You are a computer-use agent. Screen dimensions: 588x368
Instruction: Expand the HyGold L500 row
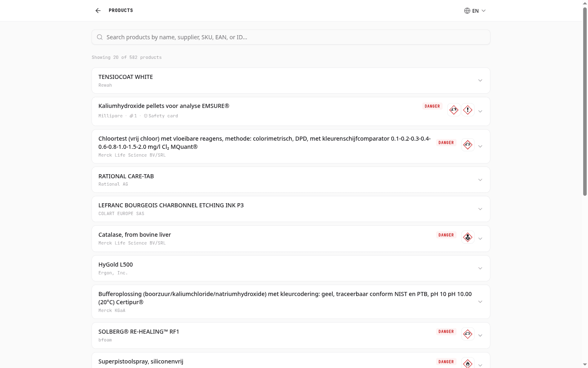pyautogui.click(x=480, y=268)
